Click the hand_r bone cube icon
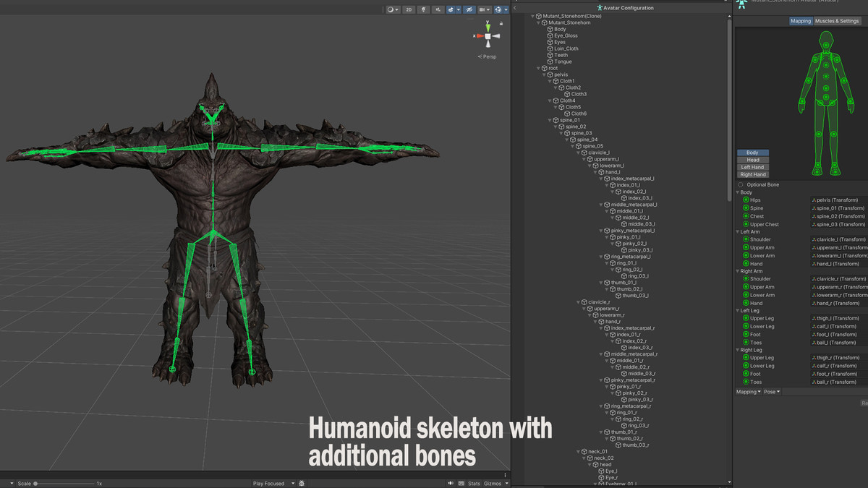Image resolution: width=868 pixels, height=488 pixels. click(602, 322)
